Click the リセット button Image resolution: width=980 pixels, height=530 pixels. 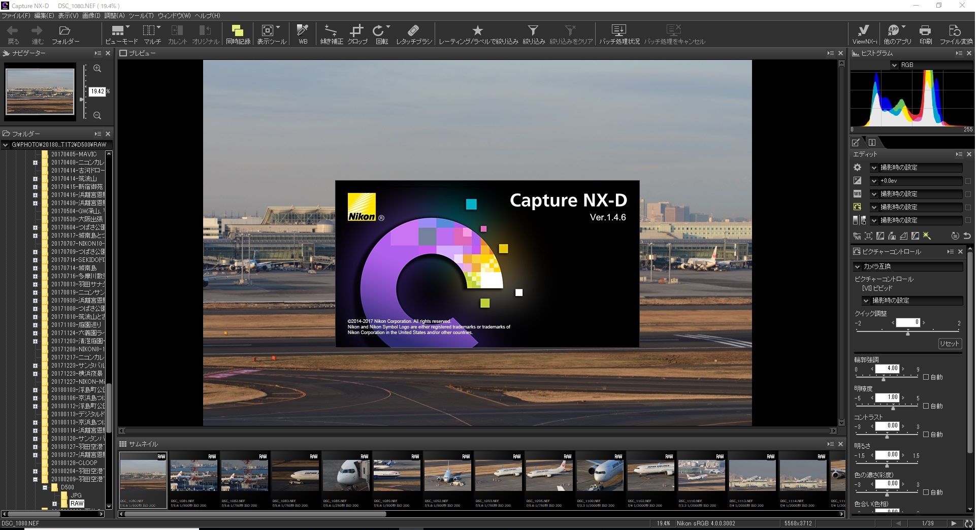(x=949, y=344)
